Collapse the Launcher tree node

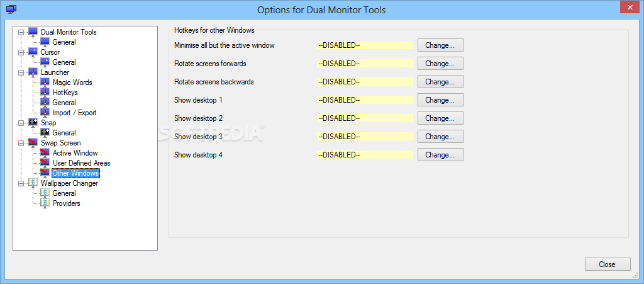coord(21,72)
